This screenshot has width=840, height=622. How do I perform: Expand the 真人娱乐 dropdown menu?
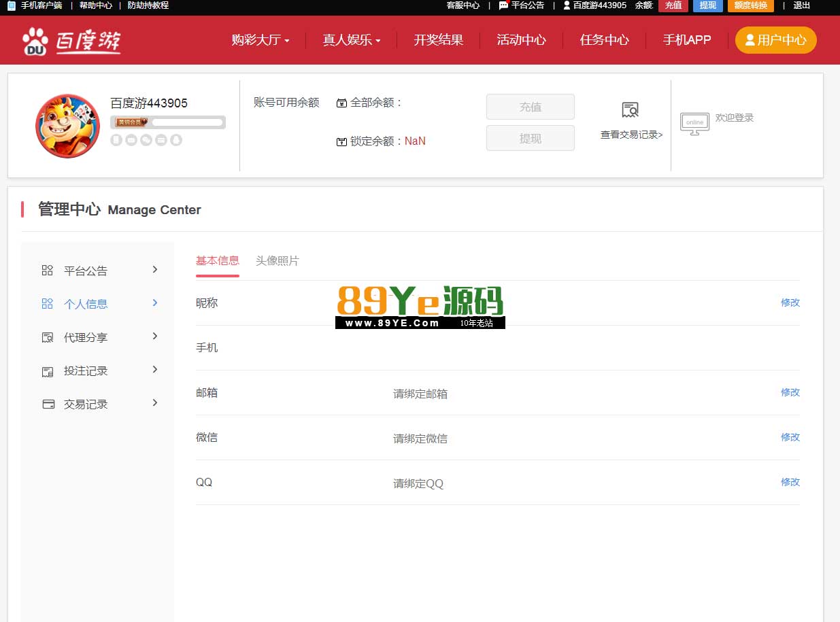(352, 40)
